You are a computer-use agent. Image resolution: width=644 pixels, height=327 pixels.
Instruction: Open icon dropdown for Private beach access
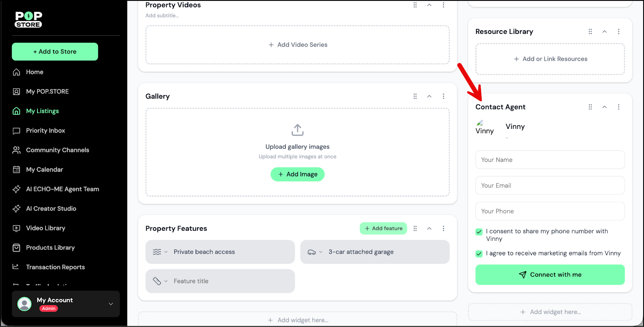tap(160, 252)
